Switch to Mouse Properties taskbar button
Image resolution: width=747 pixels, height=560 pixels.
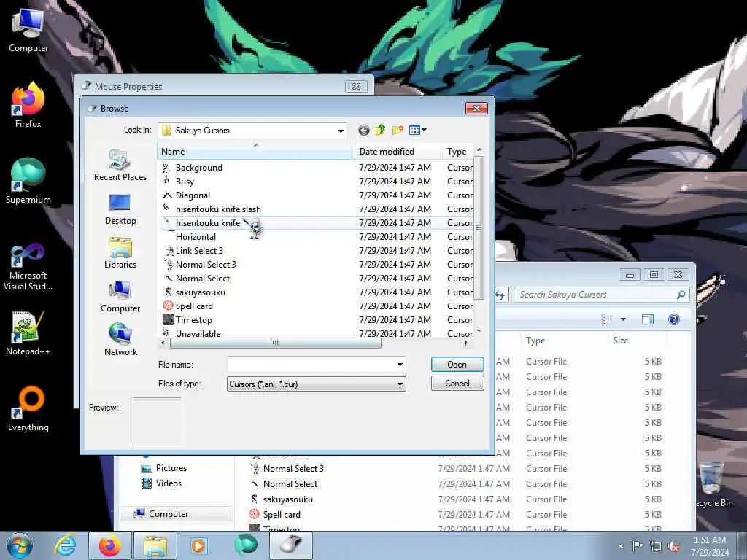point(291,545)
